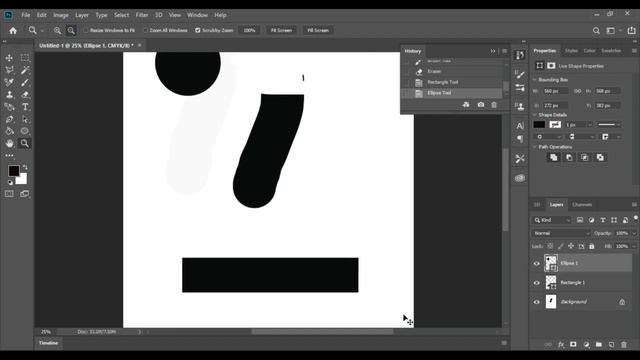Screen dimensions: 640x360
Task: Open the search icon in options bar
Action: (x=596, y=31)
